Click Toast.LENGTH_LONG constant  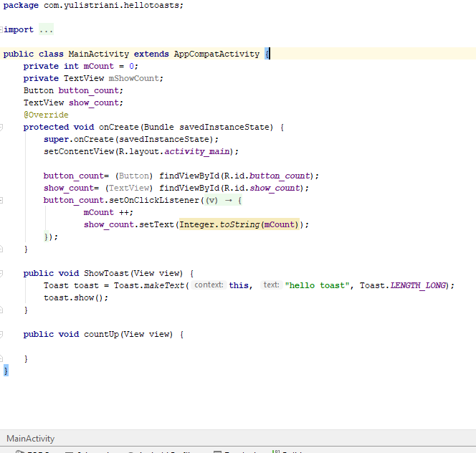(403, 285)
